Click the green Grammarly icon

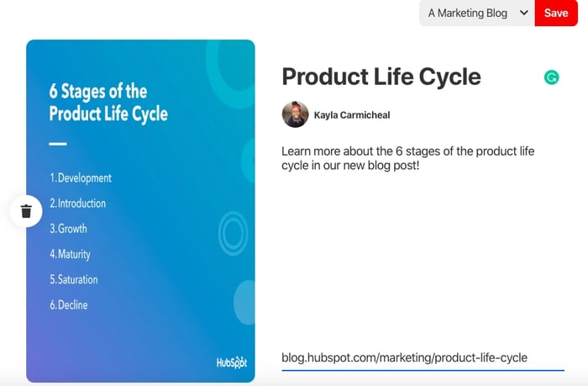551,77
